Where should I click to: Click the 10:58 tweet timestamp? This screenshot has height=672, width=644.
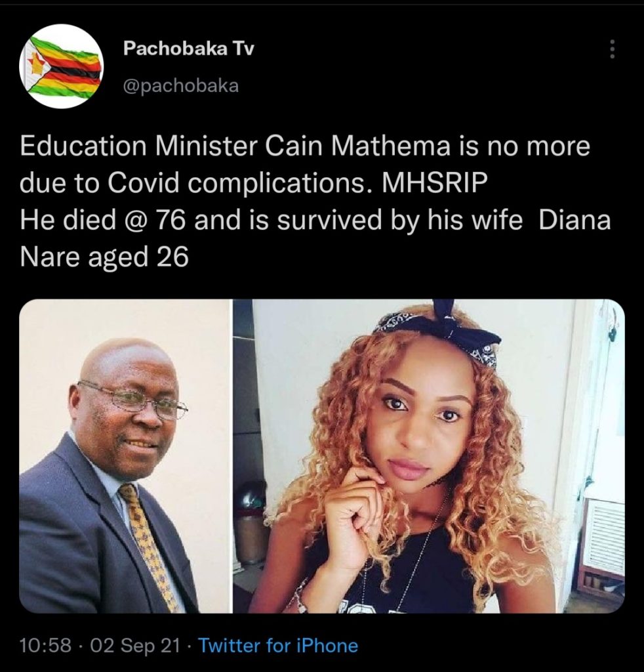click(45, 645)
